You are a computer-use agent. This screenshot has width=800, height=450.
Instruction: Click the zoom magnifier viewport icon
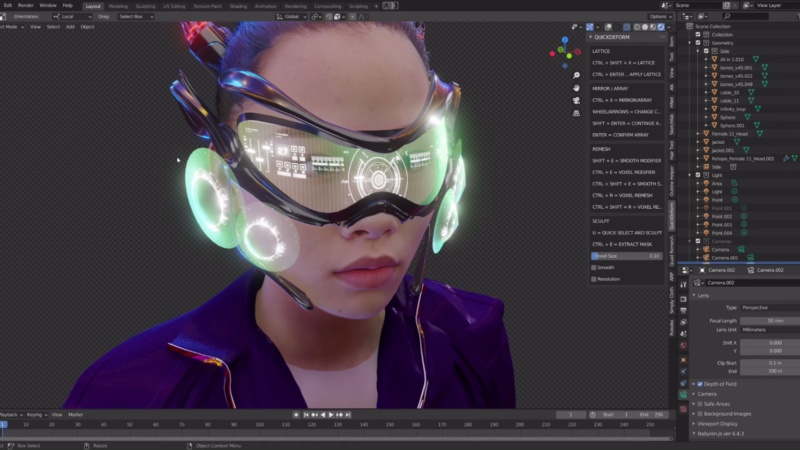[576, 75]
